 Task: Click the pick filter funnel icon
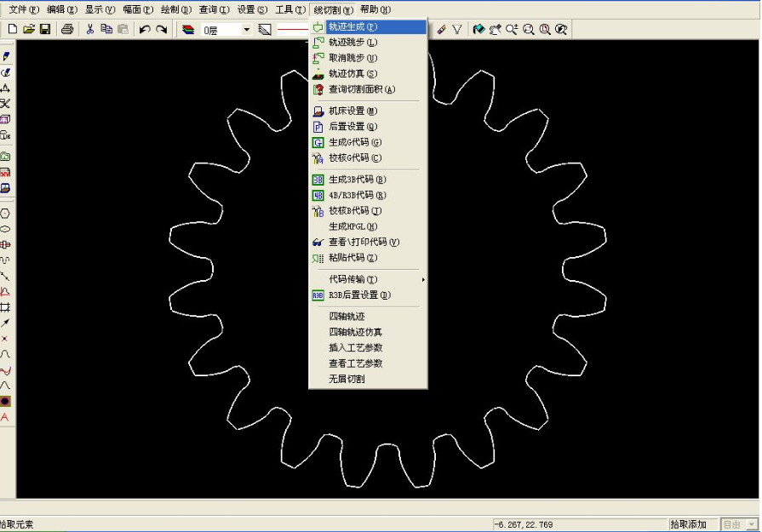(457, 30)
